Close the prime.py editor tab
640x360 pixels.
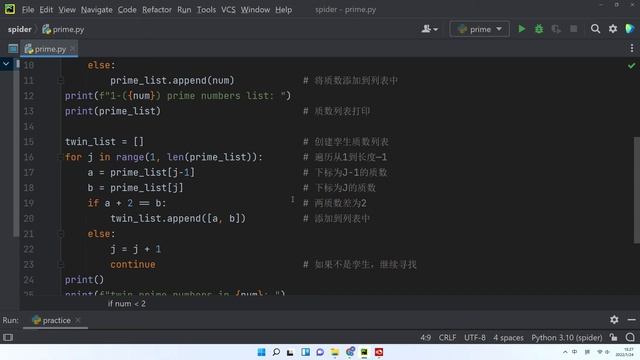[x=72, y=49]
